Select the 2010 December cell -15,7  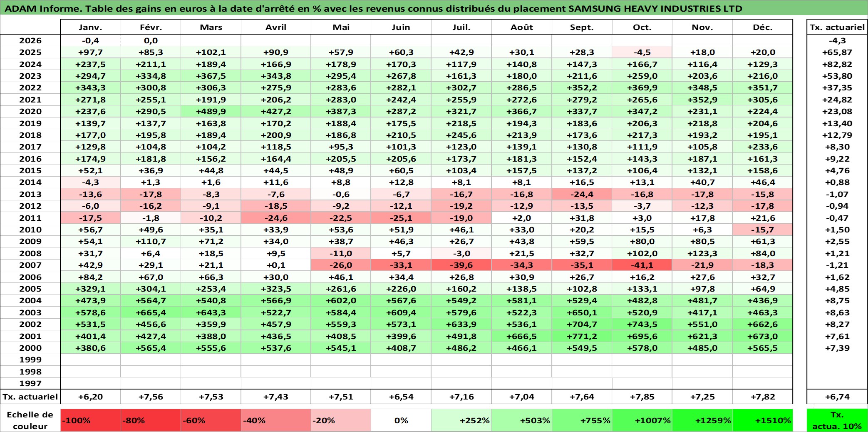(x=763, y=230)
